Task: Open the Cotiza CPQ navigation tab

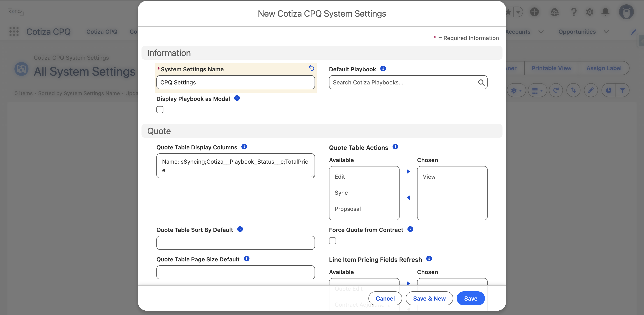Action: 102,32
